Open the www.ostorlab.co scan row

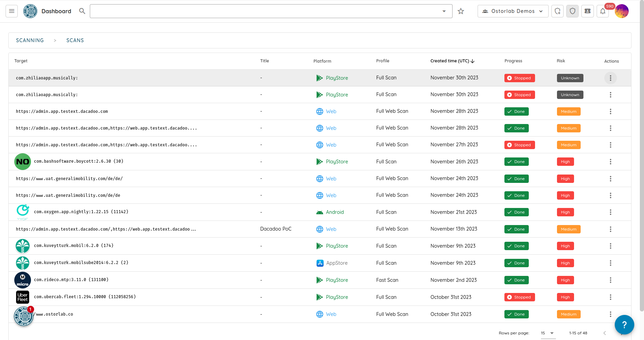click(x=54, y=314)
